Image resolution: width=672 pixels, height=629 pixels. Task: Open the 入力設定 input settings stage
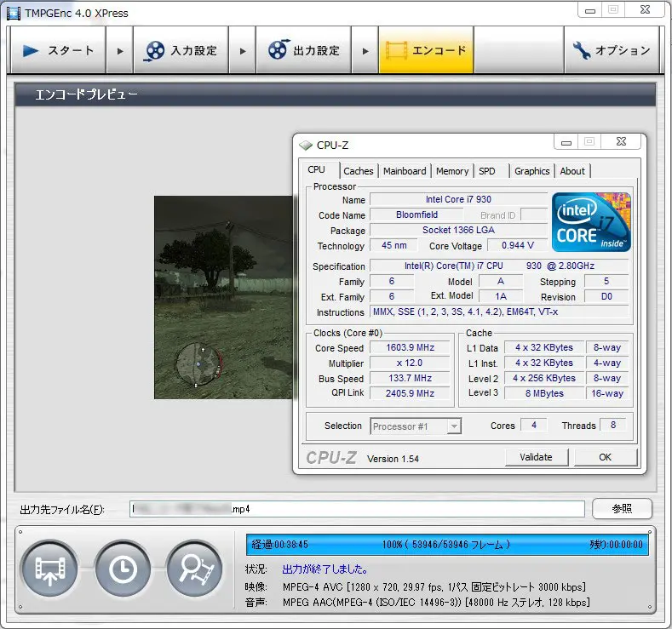[181, 50]
